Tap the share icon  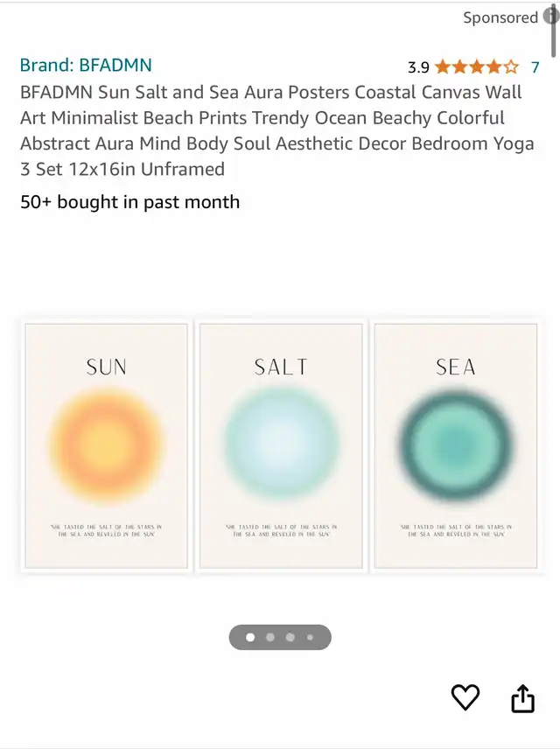tap(522, 698)
